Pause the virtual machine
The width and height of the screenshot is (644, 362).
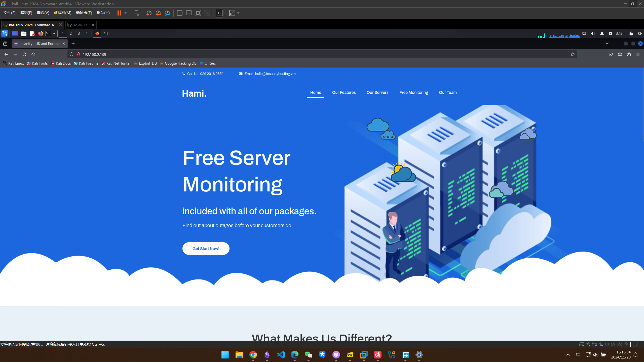click(119, 13)
